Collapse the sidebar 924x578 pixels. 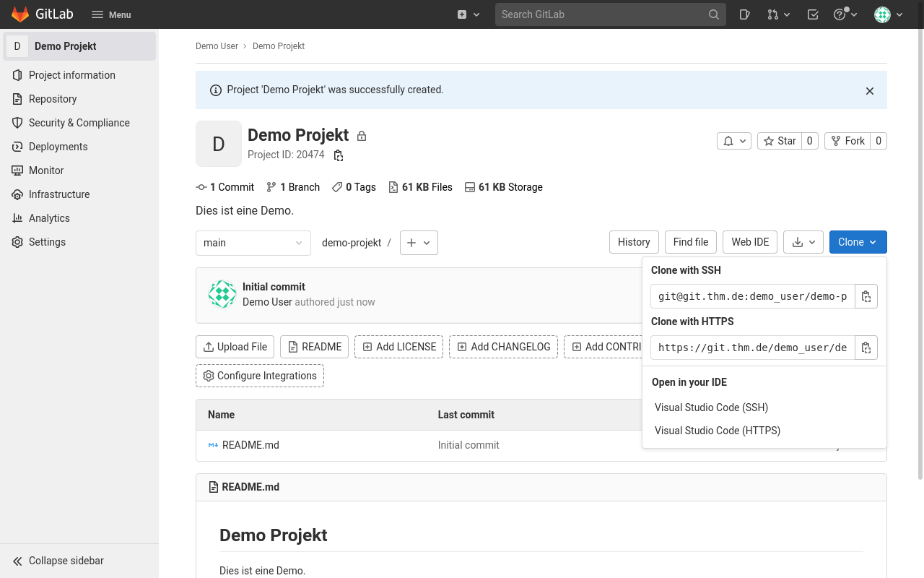tap(66, 561)
